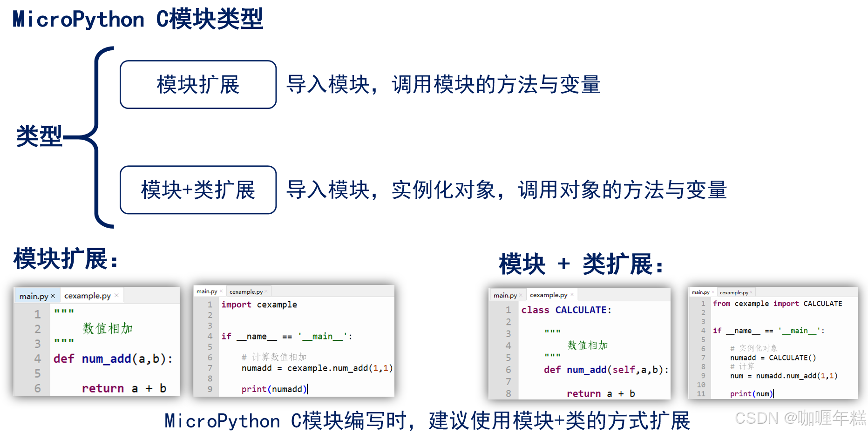Click line number 4 in leftmost editor gutter
Screen dimensions: 868x433
tap(37, 359)
